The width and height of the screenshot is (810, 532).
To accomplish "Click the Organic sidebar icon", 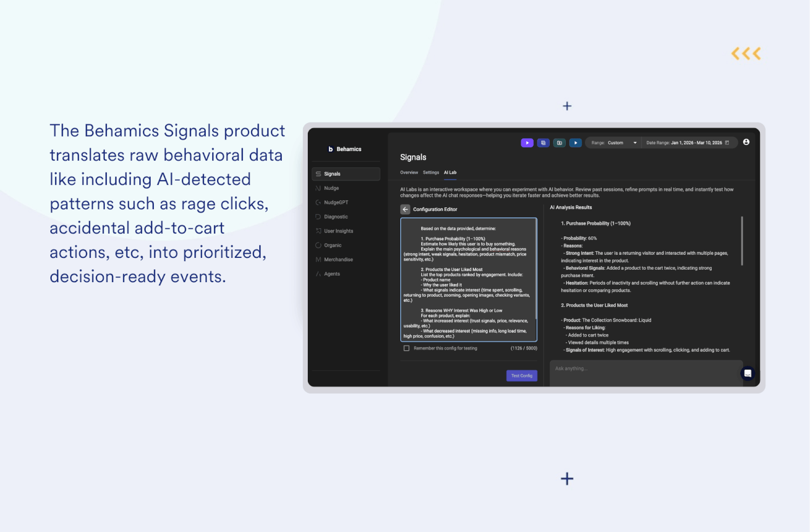I will (319, 245).
